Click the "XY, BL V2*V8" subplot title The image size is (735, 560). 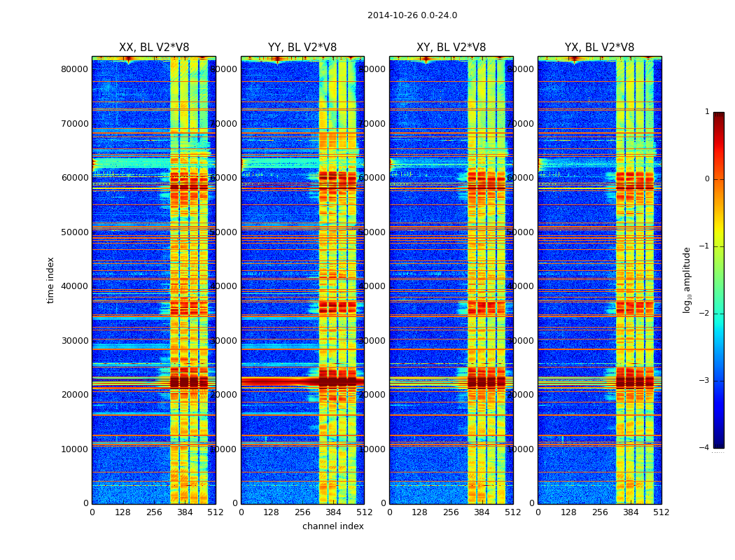451,48
